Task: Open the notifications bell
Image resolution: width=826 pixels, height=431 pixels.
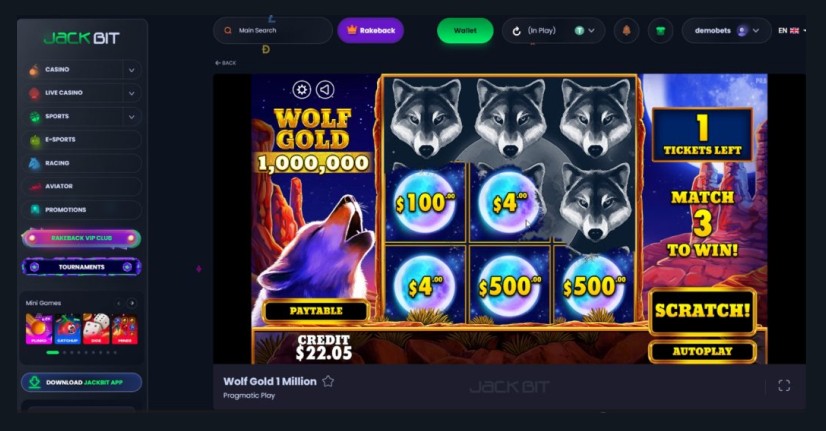Action: pyautogui.click(x=626, y=31)
